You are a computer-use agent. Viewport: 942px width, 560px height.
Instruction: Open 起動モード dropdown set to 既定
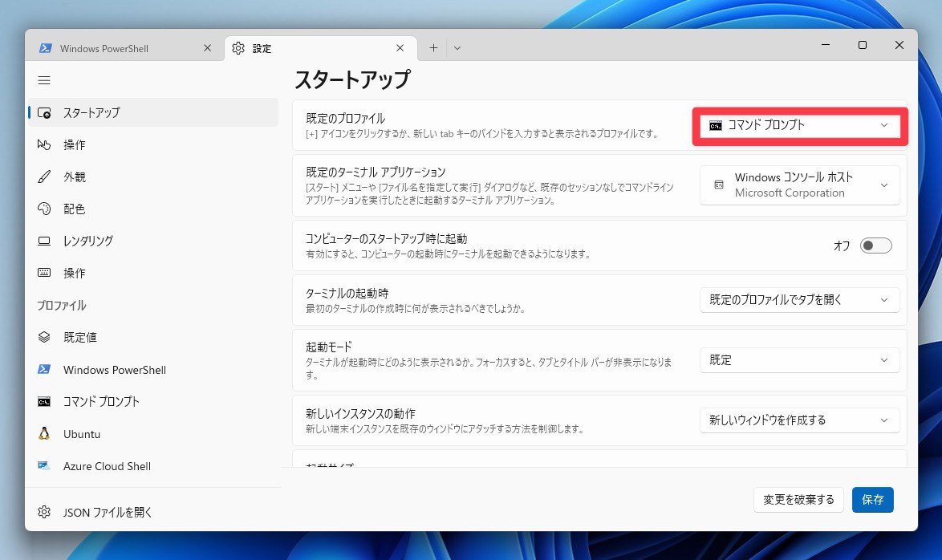[799, 360]
